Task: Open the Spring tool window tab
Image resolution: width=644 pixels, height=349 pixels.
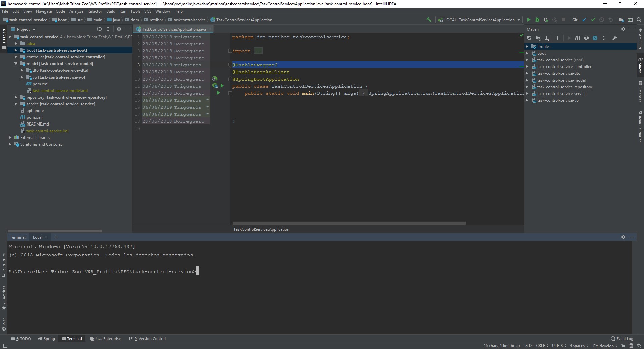Action: [46, 339]
